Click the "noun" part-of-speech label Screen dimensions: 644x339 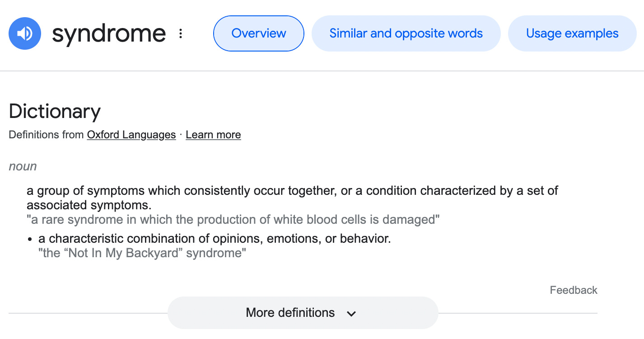coord(23,166)
